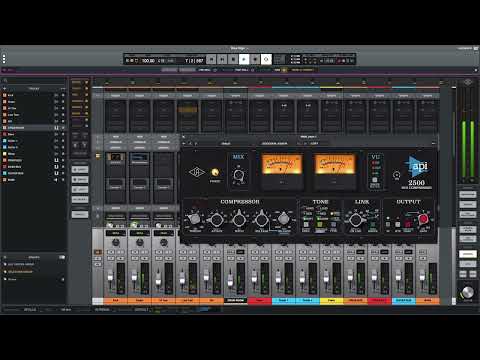Click the MAIN channel name label in mixer
The width and height of the screenshot is (480, 360).
pos(428,301)
